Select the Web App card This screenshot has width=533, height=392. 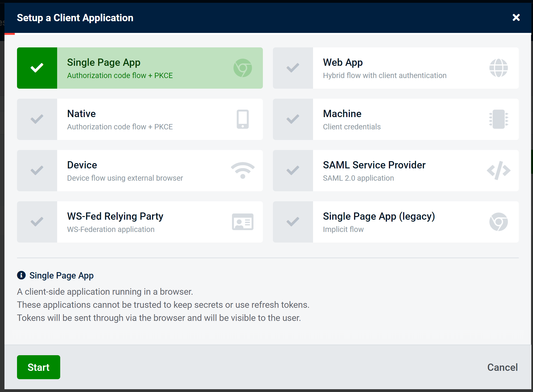pyautogui.click(x=404, y=68)
